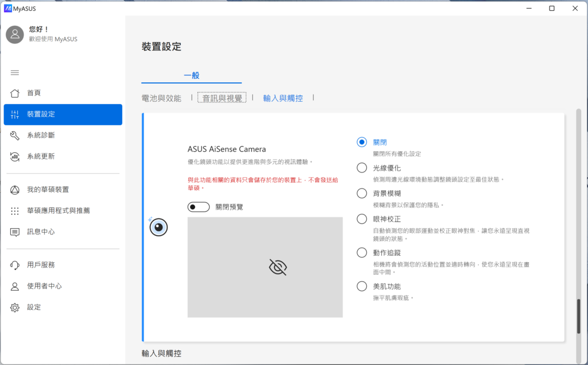Click the gear icon for 設定
Screen dimensions: 588x365
coord(14,307)
